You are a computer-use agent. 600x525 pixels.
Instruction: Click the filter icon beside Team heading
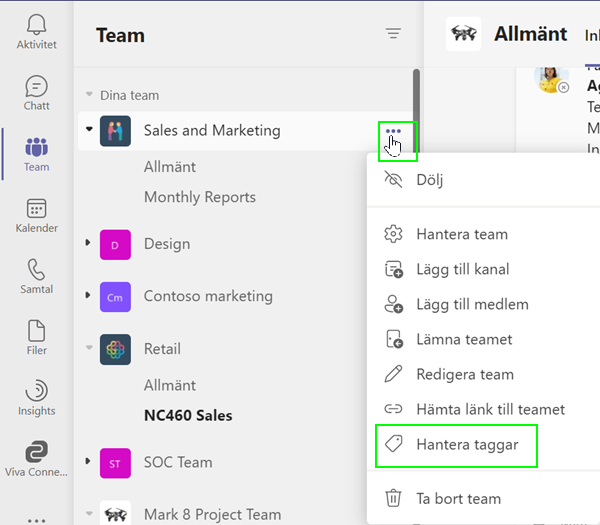393,33
